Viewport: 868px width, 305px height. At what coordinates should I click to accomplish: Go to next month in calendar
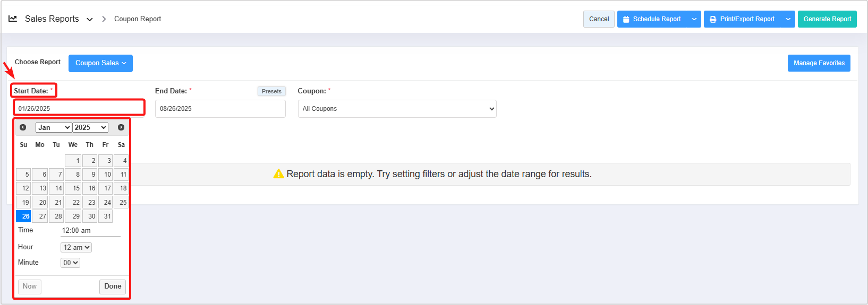(x=121, y=127)
